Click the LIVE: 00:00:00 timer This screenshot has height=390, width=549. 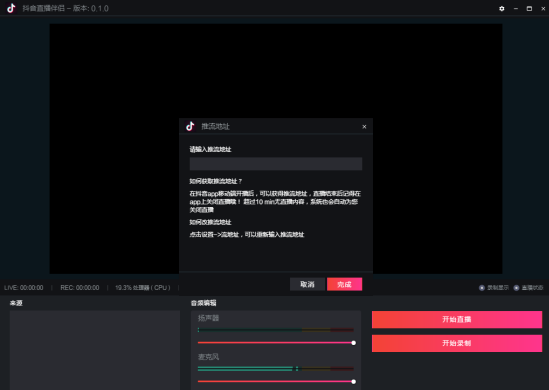(24, 288)
